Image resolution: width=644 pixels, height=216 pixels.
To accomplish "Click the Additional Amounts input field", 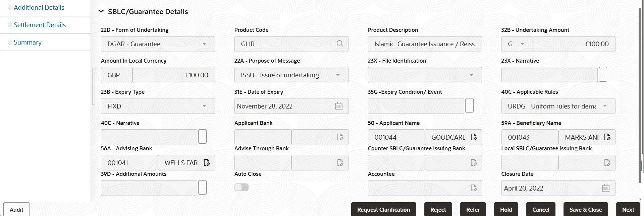I will pos(149,188).
